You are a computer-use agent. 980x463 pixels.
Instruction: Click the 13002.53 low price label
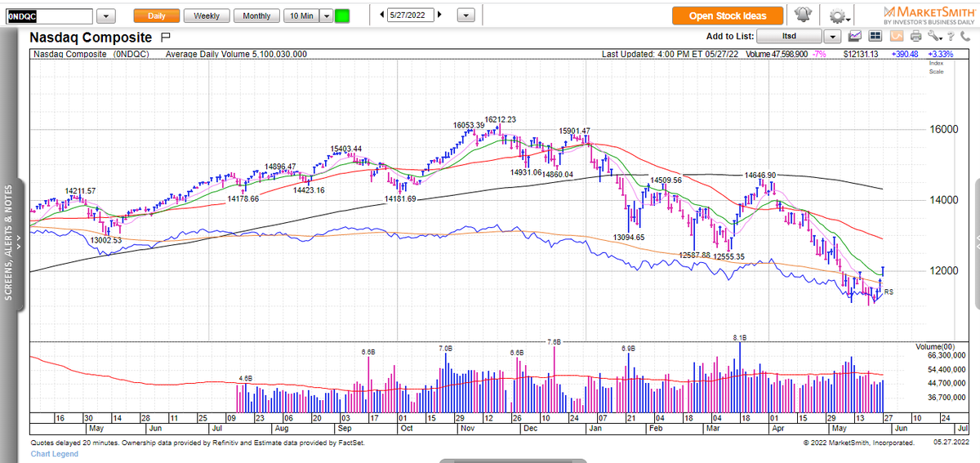point(106,240)
